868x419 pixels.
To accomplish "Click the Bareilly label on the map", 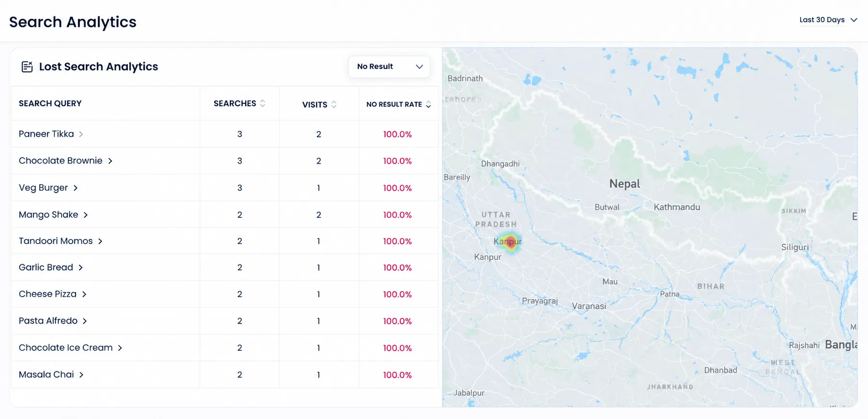I will coord(457,177).
